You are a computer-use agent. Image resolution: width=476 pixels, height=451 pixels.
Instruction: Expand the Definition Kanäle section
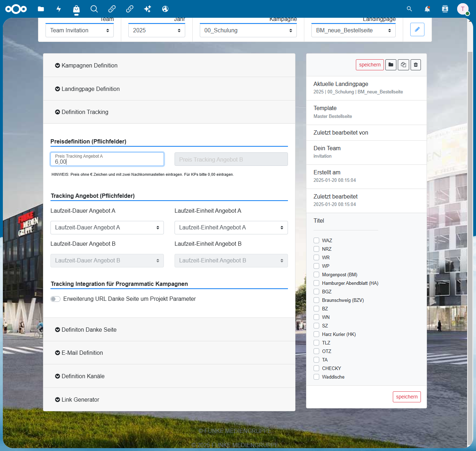[x=169, y=376]
